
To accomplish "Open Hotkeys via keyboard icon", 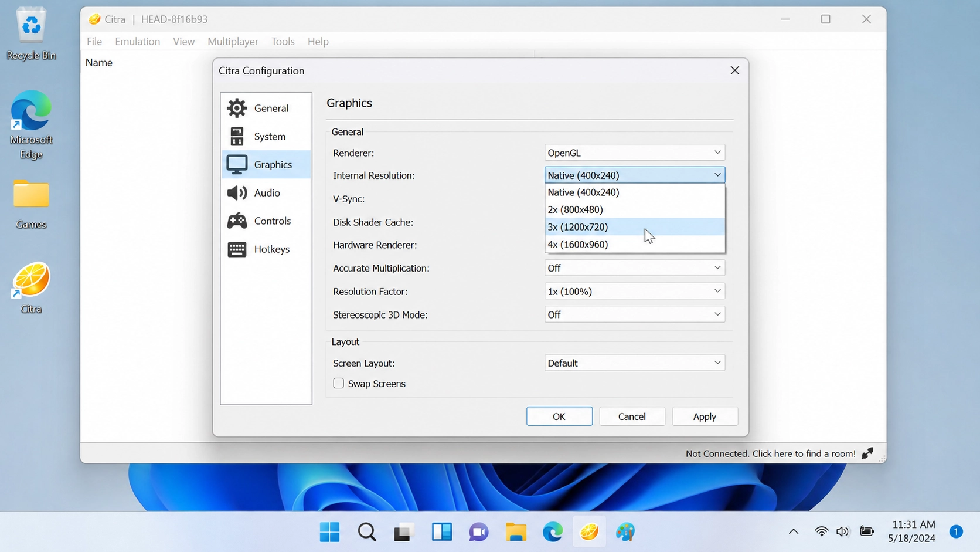I will tap(237, 249).
